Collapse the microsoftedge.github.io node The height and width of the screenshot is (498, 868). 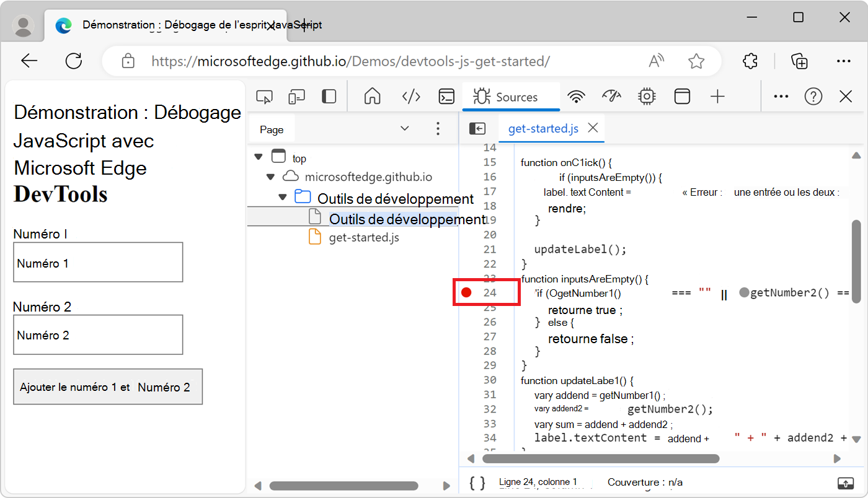[270, 177]
